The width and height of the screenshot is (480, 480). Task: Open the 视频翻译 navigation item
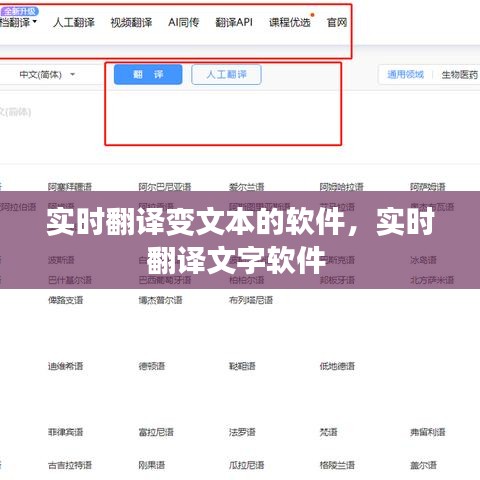pos(131,22)
